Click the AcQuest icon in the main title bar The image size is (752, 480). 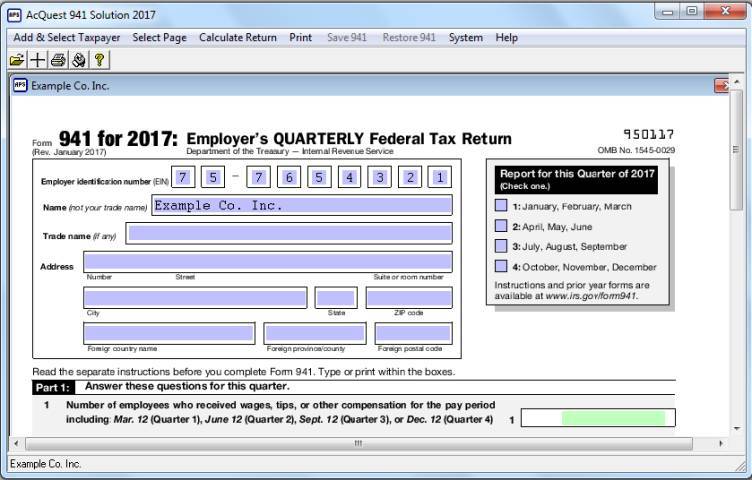tap(14, 15)
